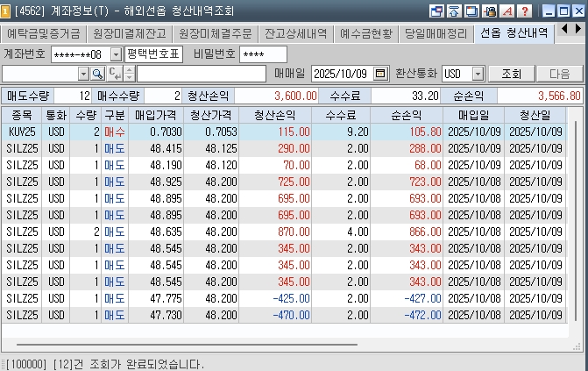Open the calendar picker for 매매일
This screenshot has height=371, width=588.
379,74
